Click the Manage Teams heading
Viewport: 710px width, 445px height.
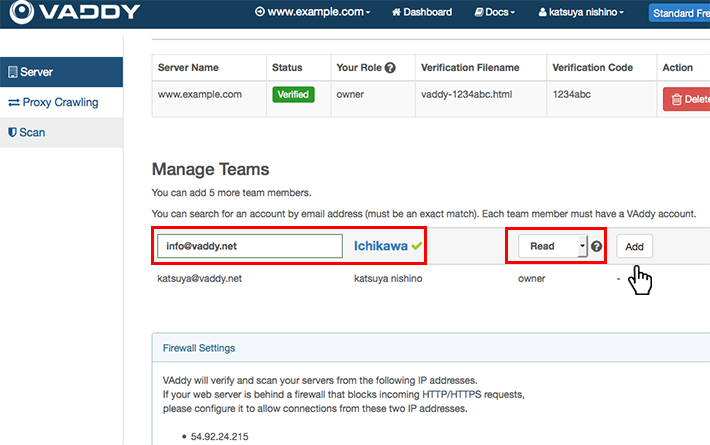tap(211, 169)
